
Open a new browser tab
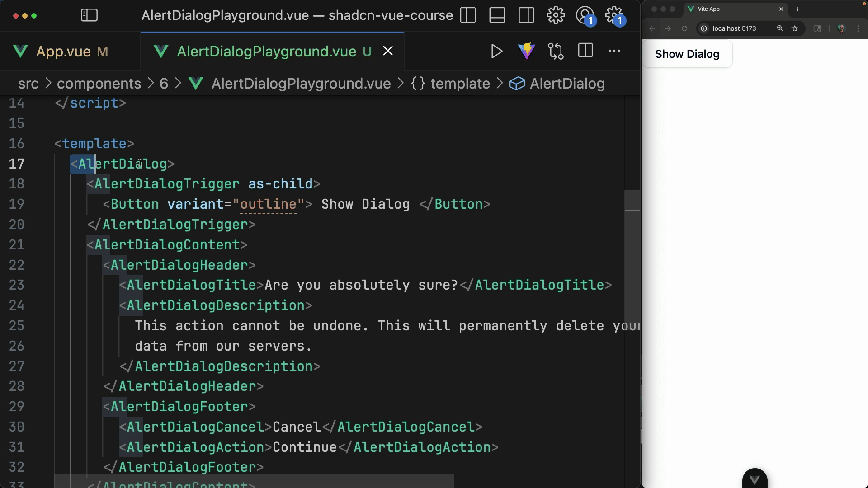[797, 9]
